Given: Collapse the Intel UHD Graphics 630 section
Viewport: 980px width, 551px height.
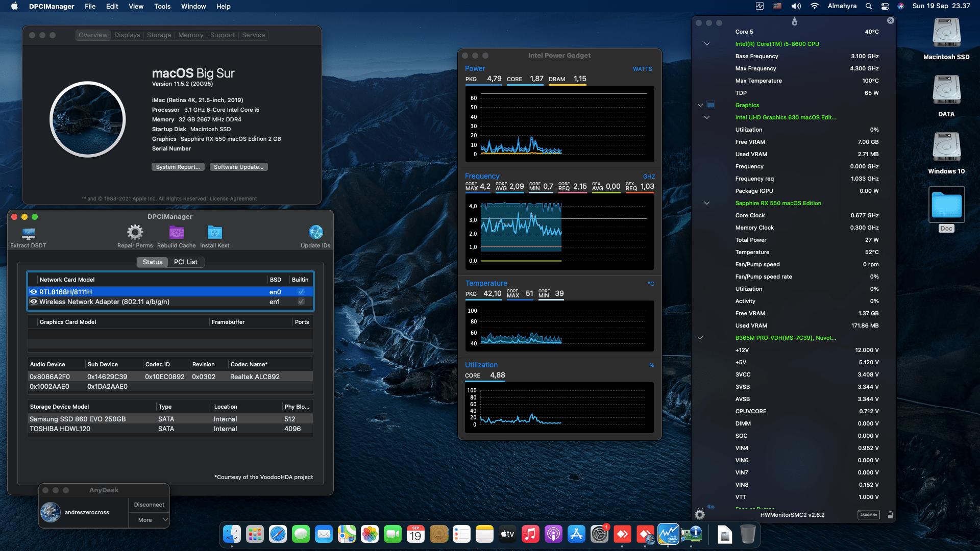Looking at the screenshot, I should (707, 117).
